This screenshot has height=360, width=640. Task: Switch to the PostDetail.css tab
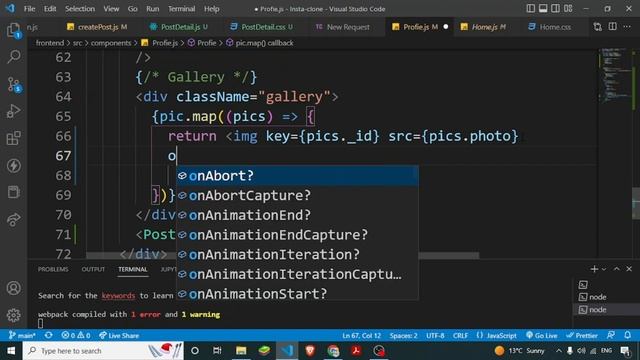click(263, 27)
